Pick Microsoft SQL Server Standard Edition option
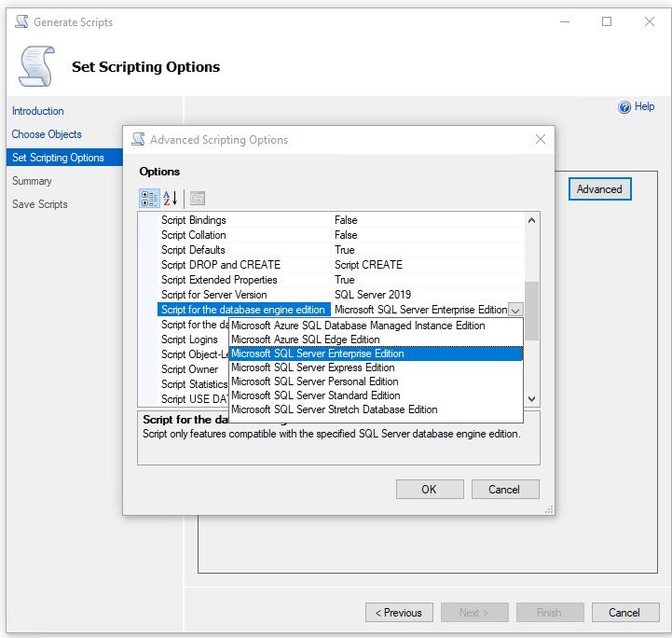 tap(315, 395)
